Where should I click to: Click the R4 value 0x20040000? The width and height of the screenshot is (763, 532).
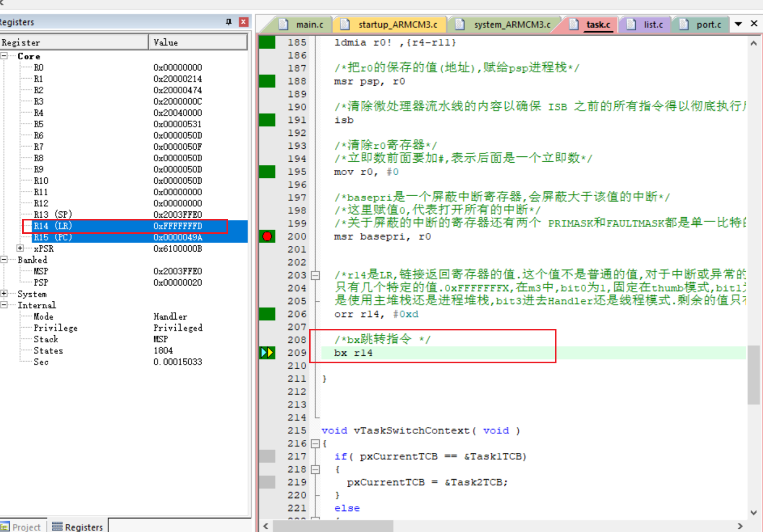pyautogui.click(x=177, y=113)
